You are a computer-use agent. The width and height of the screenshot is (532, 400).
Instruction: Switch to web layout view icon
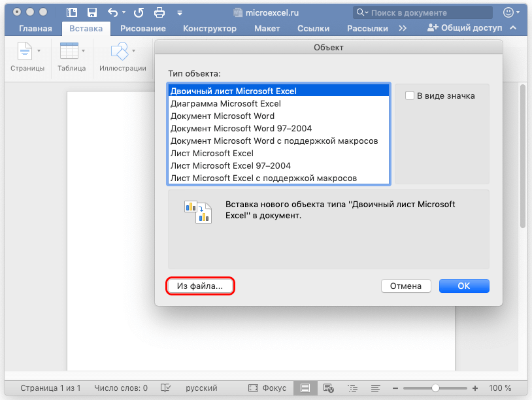click(329, 388)
